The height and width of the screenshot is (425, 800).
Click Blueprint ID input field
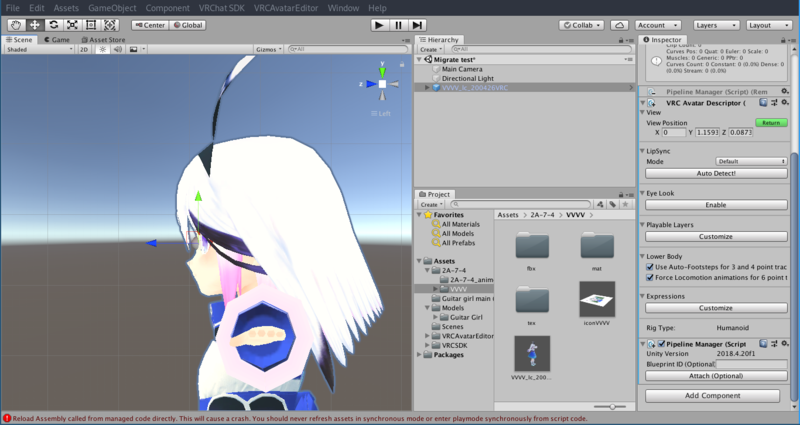coord(752,364)
